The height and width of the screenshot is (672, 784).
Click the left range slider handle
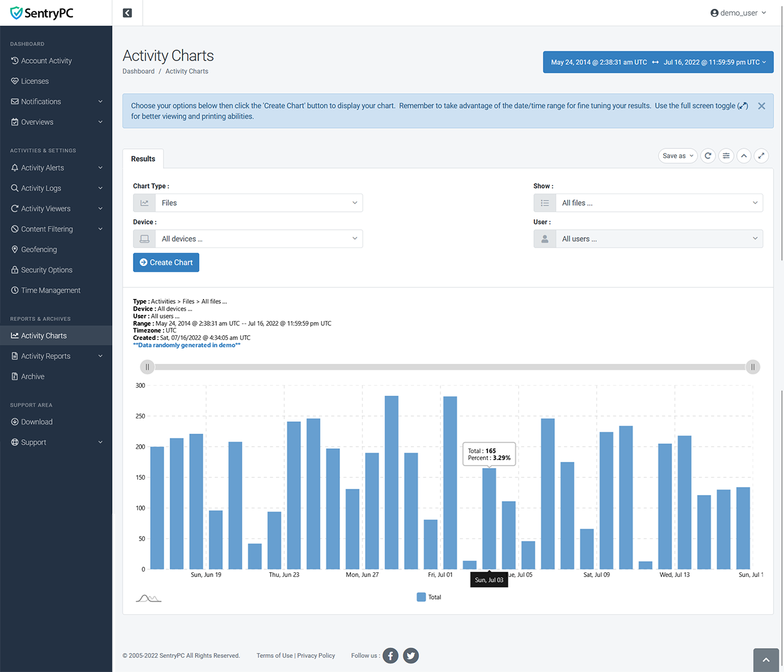[x=147, y=367]
